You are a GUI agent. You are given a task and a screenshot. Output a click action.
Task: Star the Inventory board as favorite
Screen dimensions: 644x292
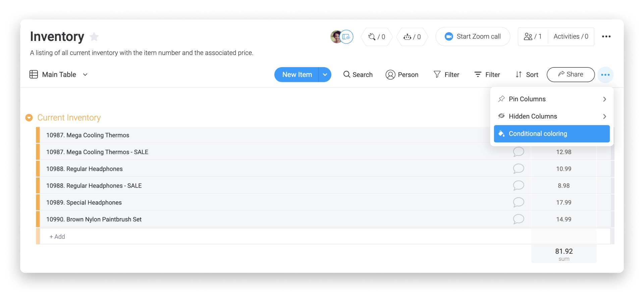[x=94, y=37]
